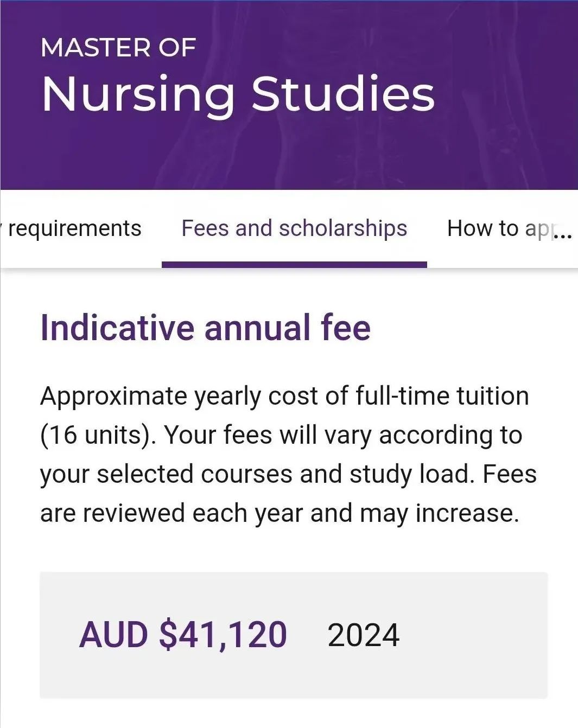
Task: Click the words full-time tuition
Action: pos(442,396)
